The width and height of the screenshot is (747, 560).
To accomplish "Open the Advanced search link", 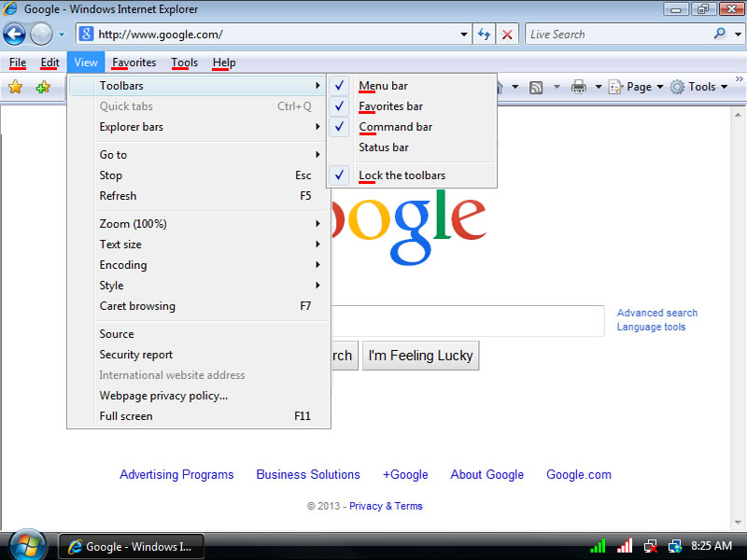I will tap(656, 313).
